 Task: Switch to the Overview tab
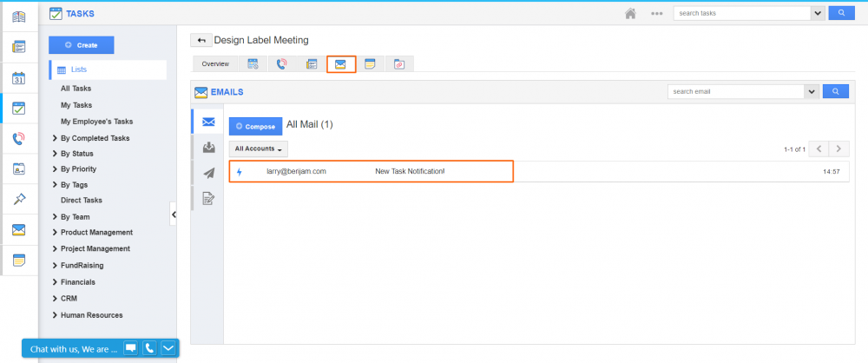215,64
